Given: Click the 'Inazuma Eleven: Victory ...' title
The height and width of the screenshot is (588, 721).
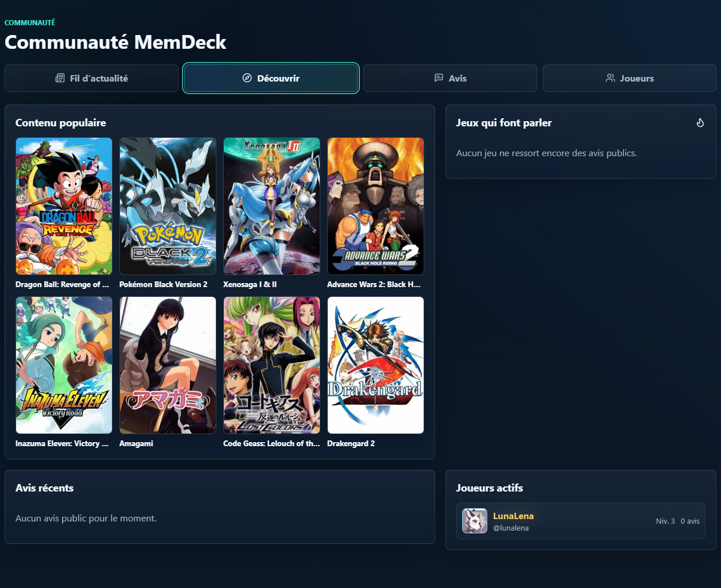Looking at the screenshot, I should (62, 443).
